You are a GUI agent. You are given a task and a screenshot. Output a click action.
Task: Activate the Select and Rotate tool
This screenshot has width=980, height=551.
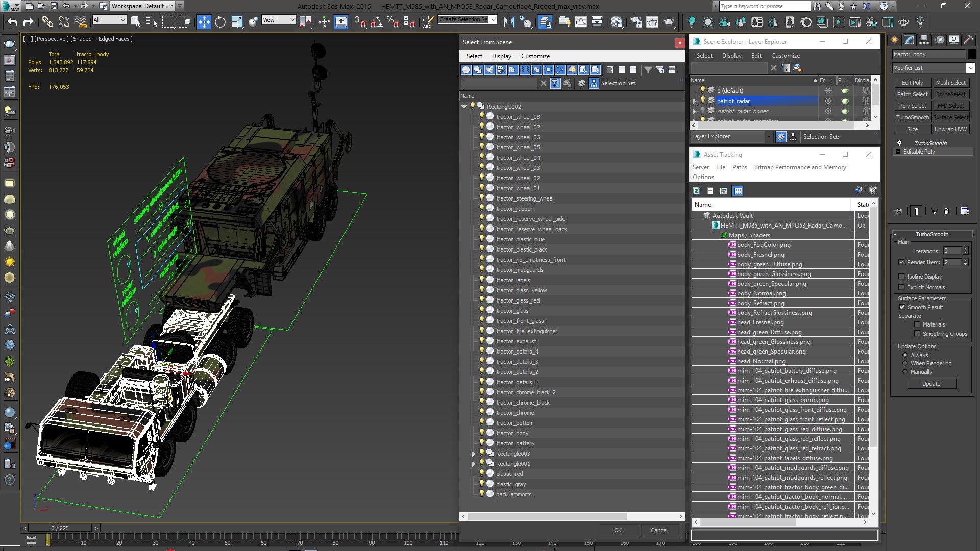[x=220, y=21]
